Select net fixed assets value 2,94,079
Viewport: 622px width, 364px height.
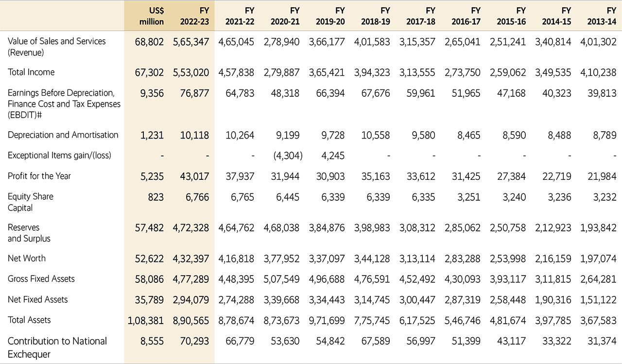(191, 300)
